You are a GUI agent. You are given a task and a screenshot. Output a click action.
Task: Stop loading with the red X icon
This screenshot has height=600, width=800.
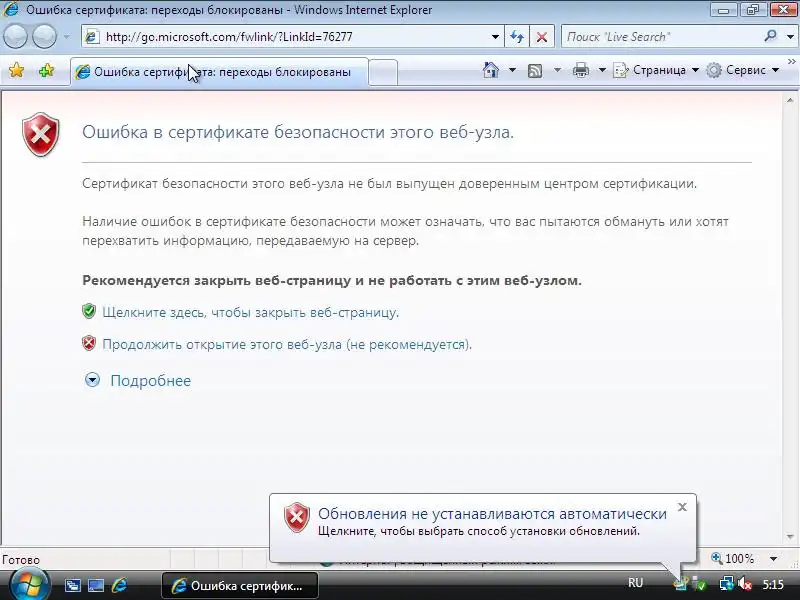pyautogui.click(x=542, y=37)
